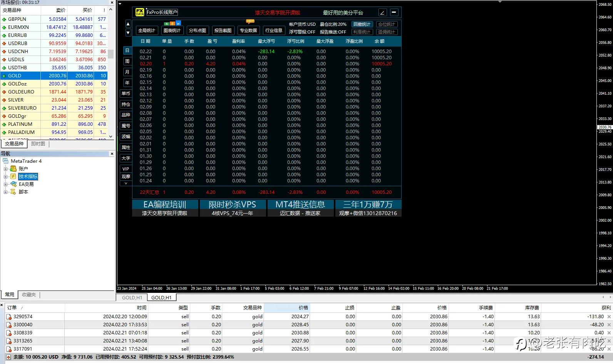Click the GBPPLN symbol arrow icon
Viewport: 613px width, 364px height.
(4, 19)
